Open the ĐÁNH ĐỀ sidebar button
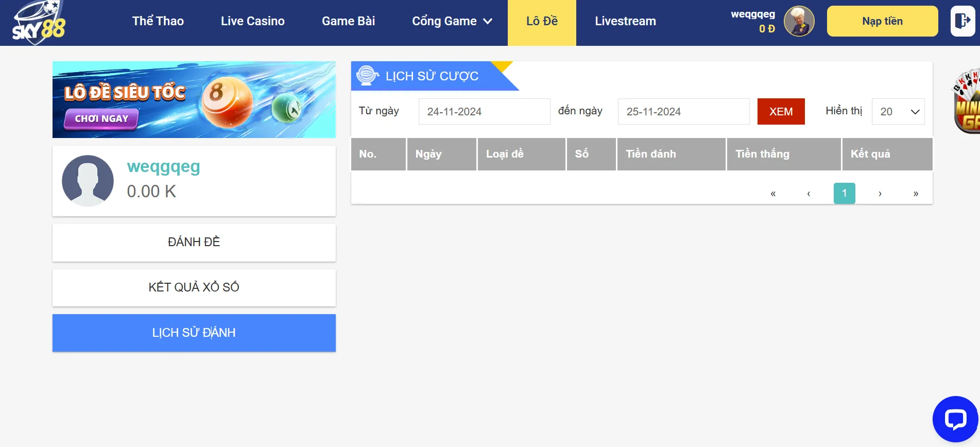 pos(194,242)
